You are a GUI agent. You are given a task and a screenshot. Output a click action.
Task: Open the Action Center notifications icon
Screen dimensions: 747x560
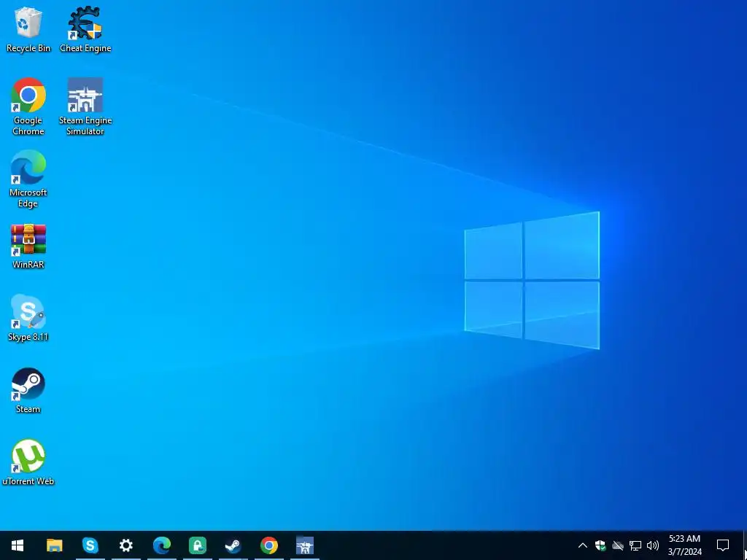click(723, 545)
